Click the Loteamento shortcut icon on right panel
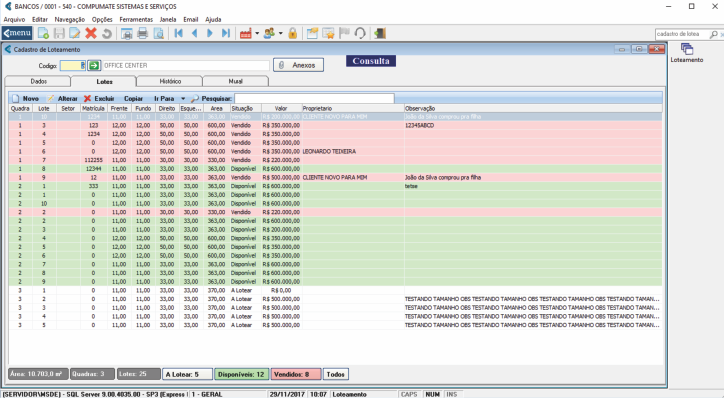The width and height of the screenshot is (724, 398). (687, 53)
